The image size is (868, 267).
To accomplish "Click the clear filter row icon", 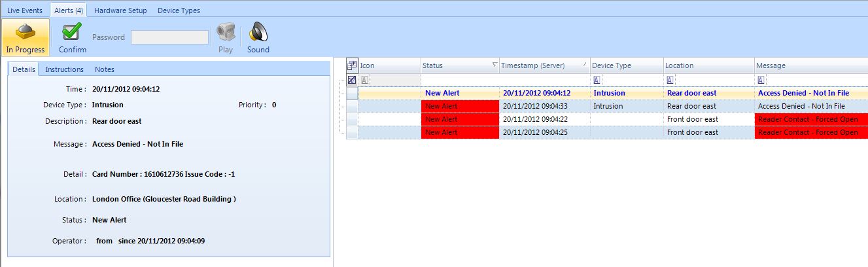I will tap(352, 80).
